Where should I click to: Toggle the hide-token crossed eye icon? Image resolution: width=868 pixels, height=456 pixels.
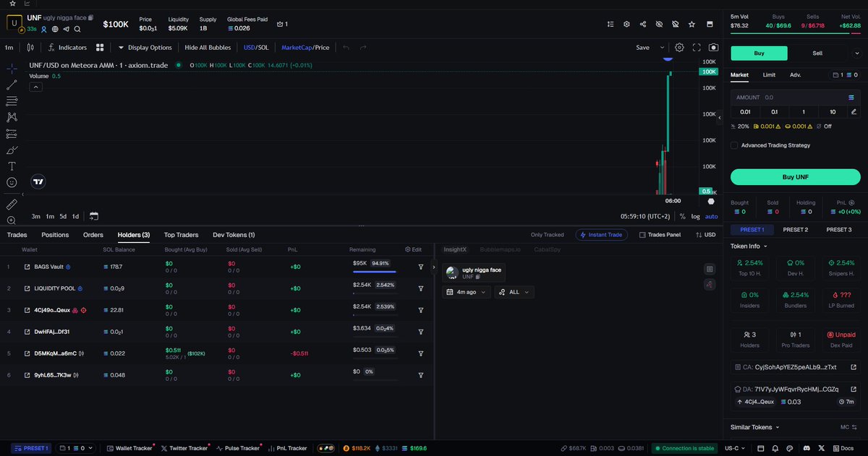coord(659,24)
